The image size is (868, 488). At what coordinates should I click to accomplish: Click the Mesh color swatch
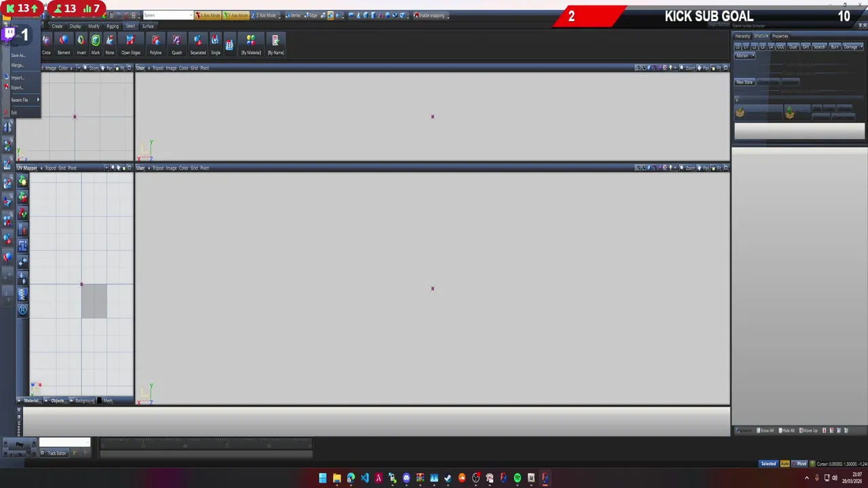(99, 401)
